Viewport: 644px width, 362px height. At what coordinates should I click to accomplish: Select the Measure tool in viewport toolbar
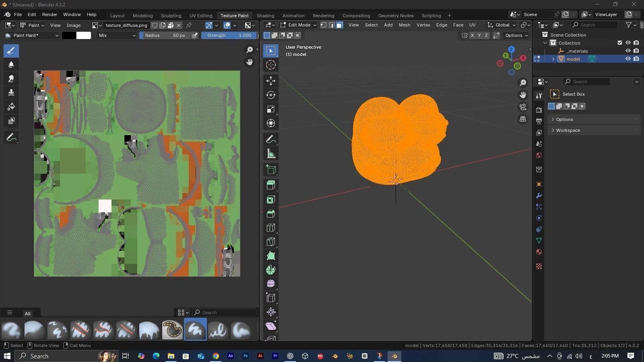[x=271, y=153]
